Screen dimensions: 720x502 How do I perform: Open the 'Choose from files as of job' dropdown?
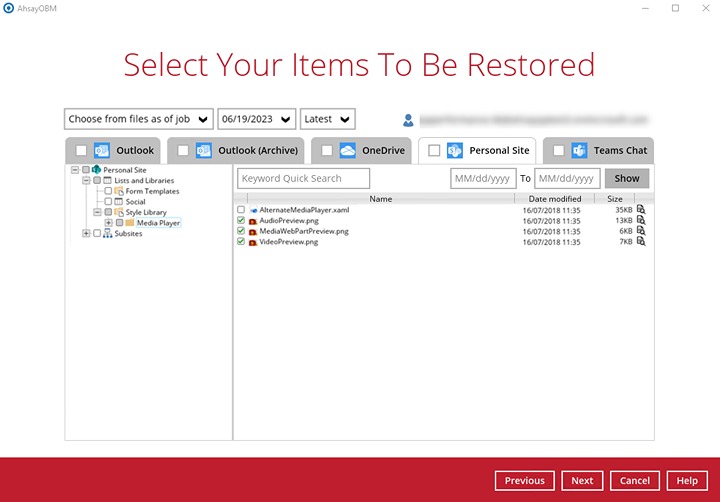click(138, 119)
